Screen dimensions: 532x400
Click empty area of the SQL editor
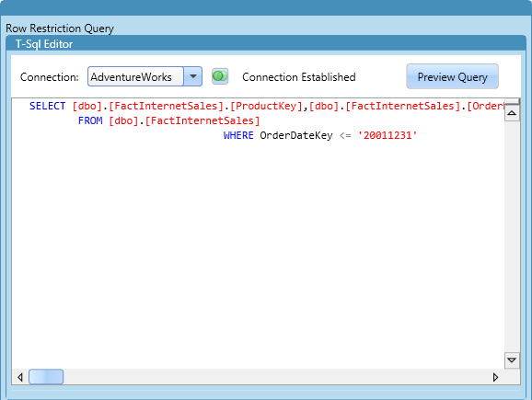pyautogui.click(x=258, y=251)
